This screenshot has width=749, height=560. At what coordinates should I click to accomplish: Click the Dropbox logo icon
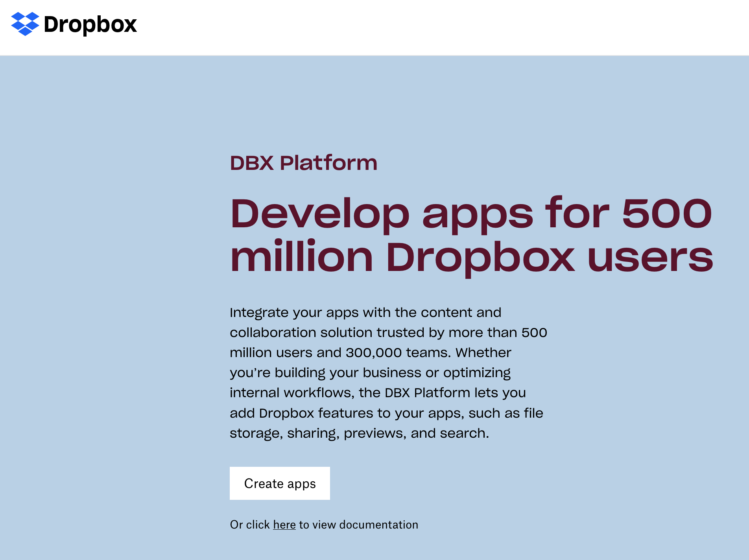tap(25, 24)
